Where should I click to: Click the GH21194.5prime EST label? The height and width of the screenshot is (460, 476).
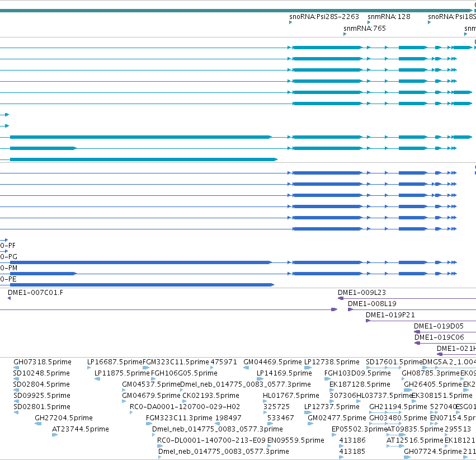coord(398,407)
